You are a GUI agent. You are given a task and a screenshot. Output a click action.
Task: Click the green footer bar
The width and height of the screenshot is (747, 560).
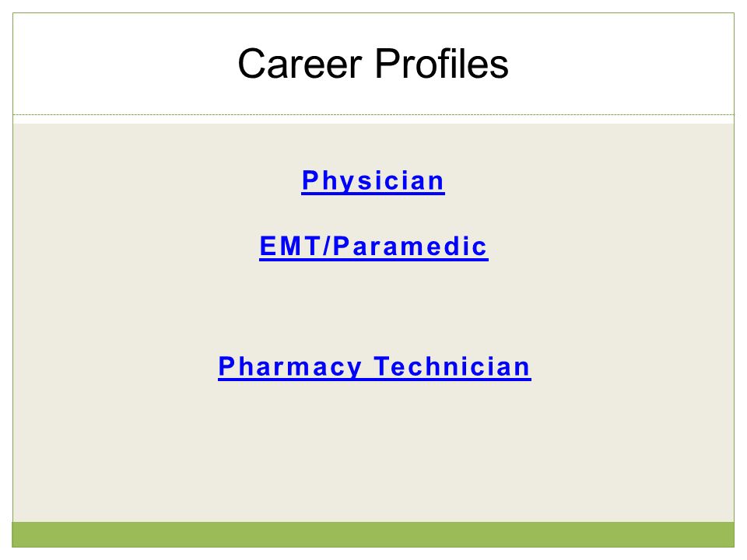click(x=373, y=534)
